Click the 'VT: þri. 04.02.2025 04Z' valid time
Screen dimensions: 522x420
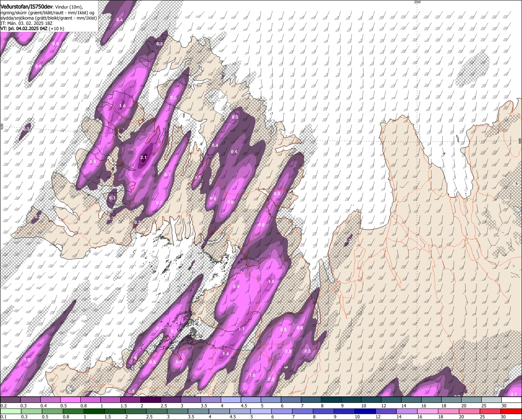[x=24, y=29]
